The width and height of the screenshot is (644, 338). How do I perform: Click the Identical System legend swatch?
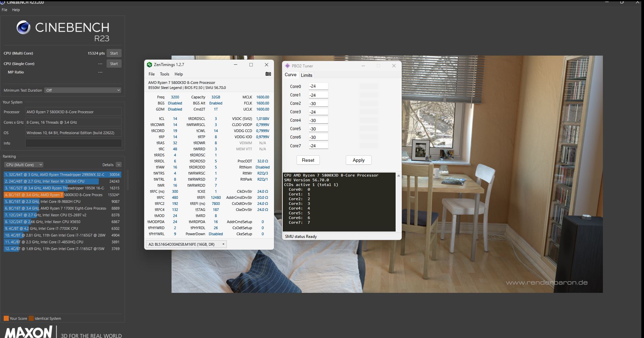pyautogui.click(x=31, y=318)
